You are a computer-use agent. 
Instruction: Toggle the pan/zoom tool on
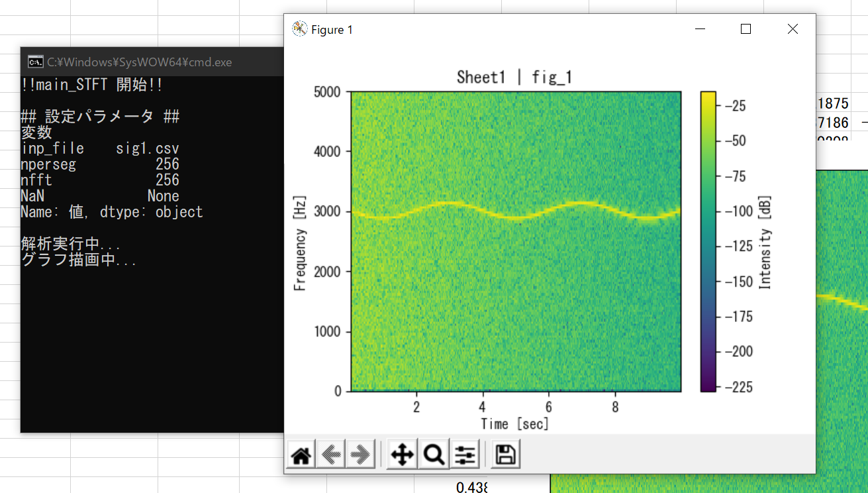(402, 454)
